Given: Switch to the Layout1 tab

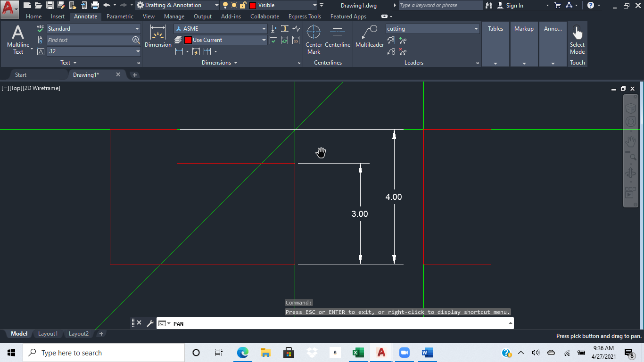Looking at the screenshot, I should (x=48, y=333).
